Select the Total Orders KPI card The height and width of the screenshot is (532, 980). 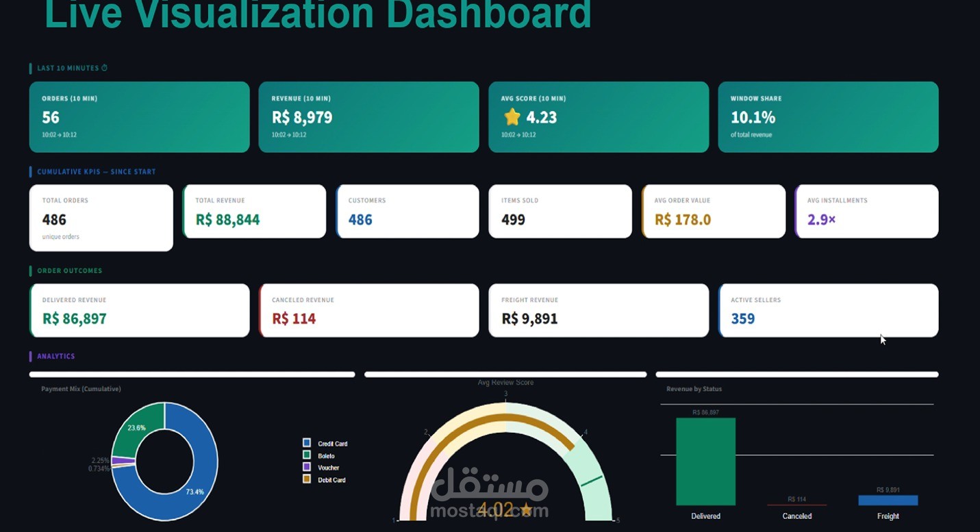101,218
